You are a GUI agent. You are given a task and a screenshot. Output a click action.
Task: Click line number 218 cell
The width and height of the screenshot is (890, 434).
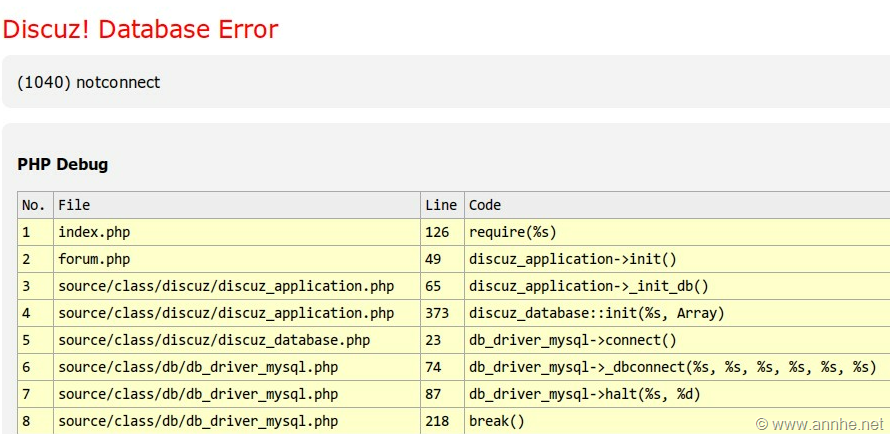point(438,421)
